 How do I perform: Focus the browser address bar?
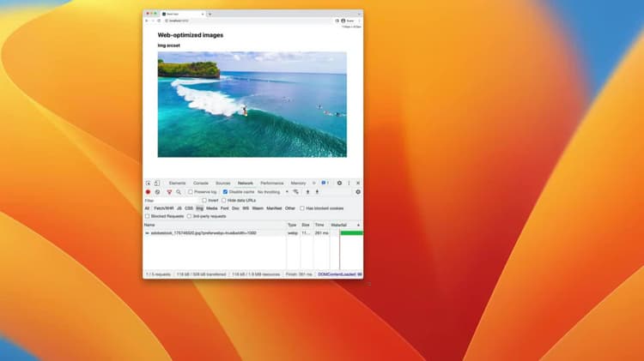[x=249, y=21]
